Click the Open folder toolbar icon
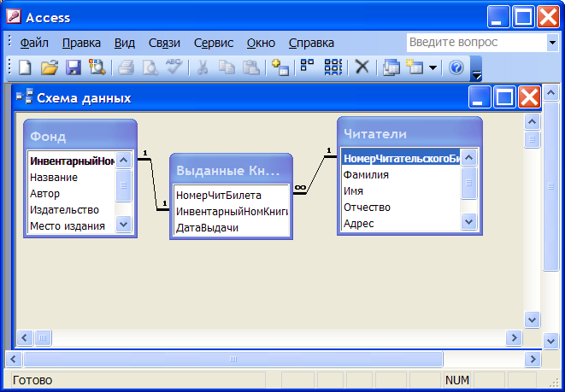The width and height of the screenshot is (565, 392). point(49,67)
